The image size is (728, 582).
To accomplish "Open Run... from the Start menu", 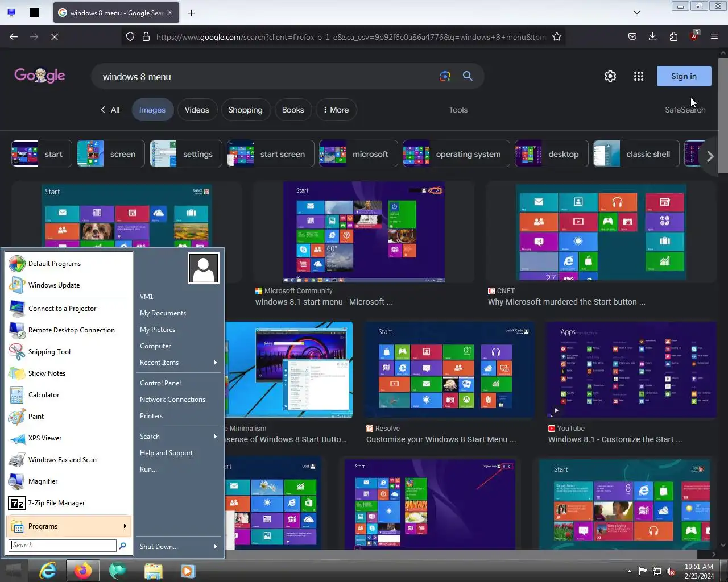I will point(179,469).
